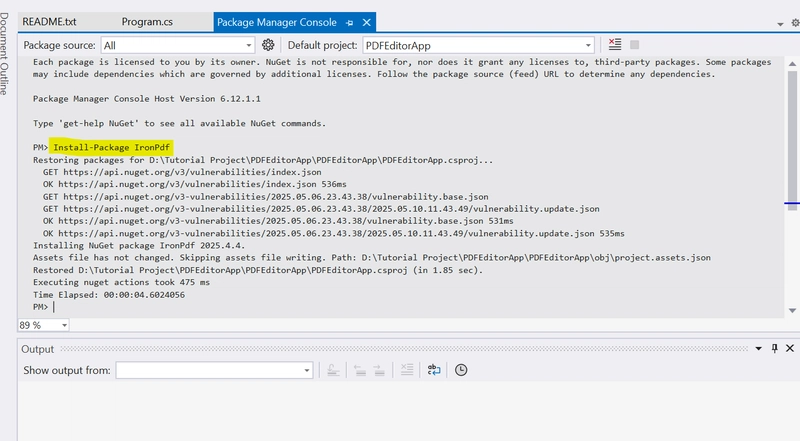Viewport: 800px width, 441px height.
Task: Click the 'Restored D:\Tutorial Project' line
Action: click(x=258, y=270)
